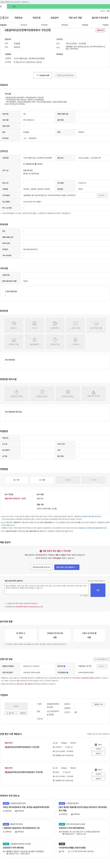
Task: Click the 직원대출제도 welfare icon
Action: point(34,342)
